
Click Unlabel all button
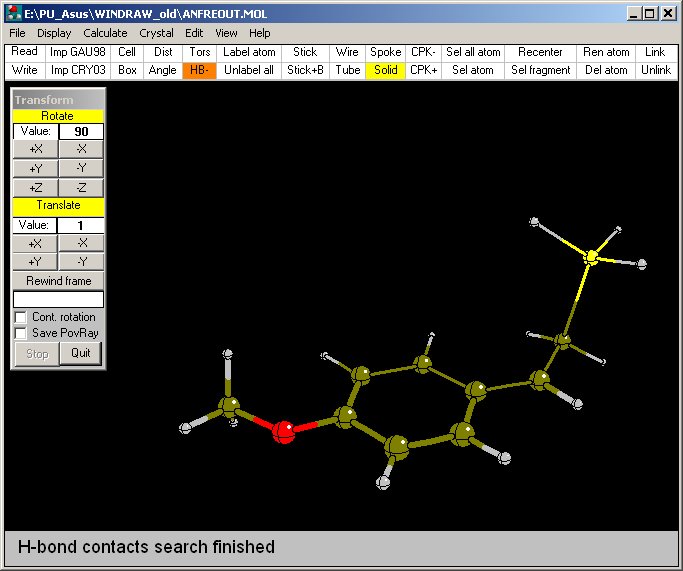click(x=249, y=70)
